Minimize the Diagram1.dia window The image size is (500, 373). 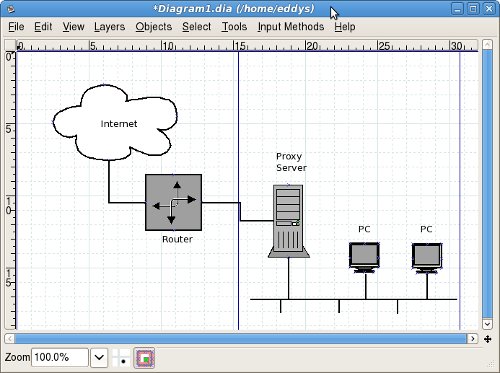[457, 9]
